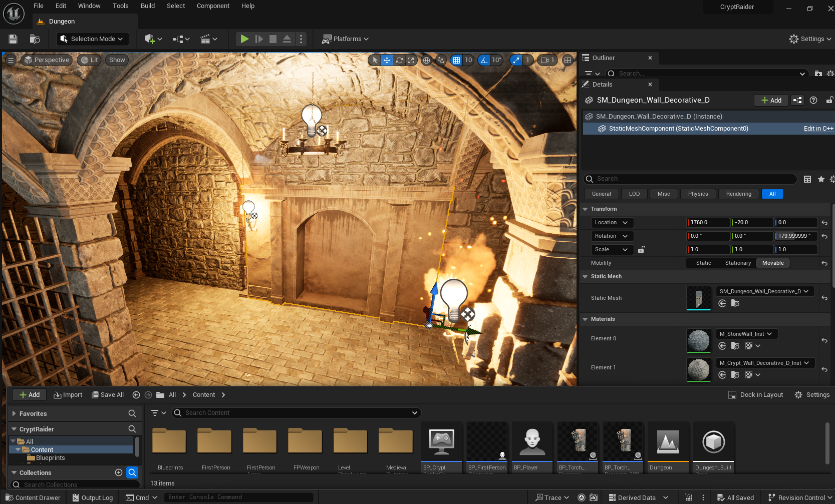The width and height of the screenshot is (835, 504).
Task: Open the viewport Show flags menu
Action: click(x=117, y=60)
